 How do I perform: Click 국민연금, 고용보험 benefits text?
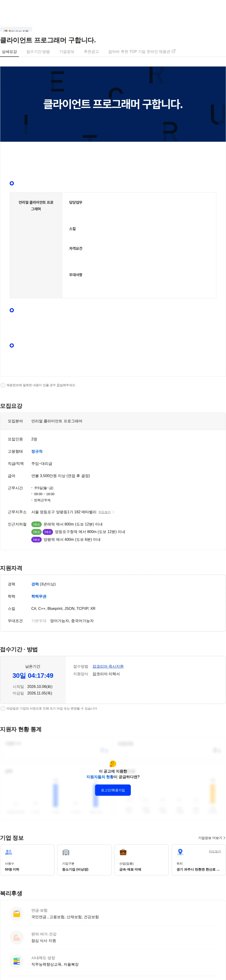(65, 917)
